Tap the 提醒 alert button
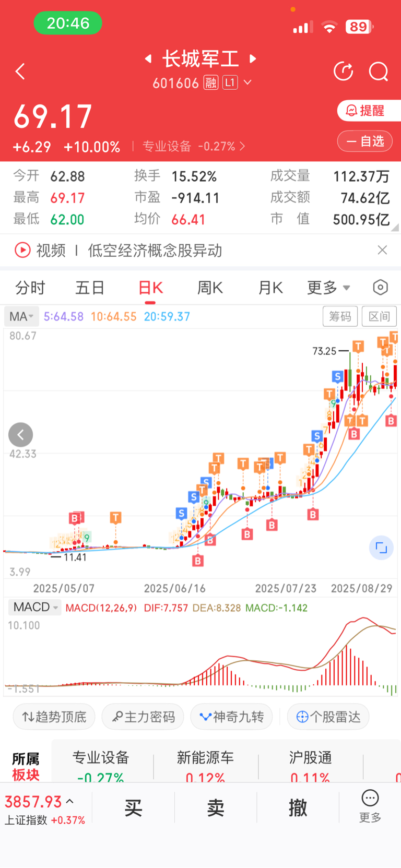 point(369,111)
